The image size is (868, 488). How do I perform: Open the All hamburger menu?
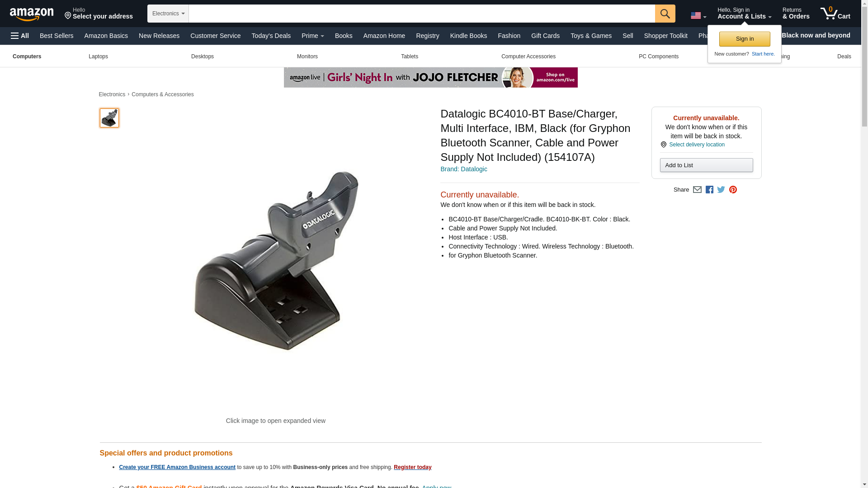20,36
